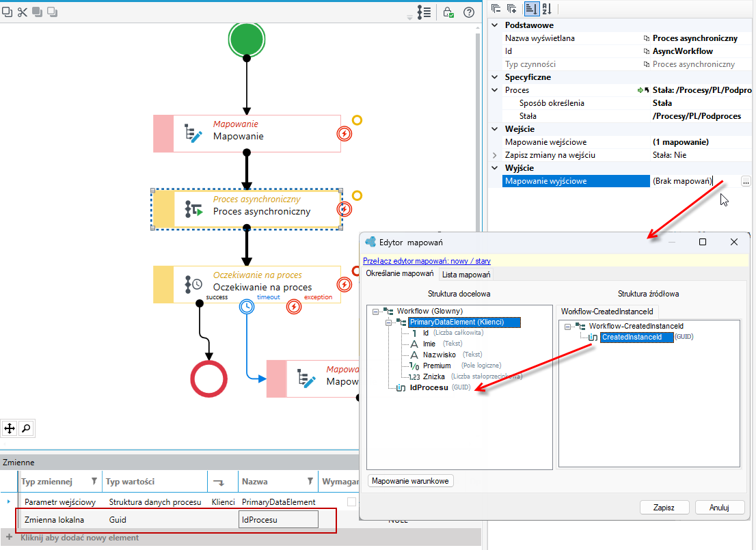This screenshot has width=756, height=550.
Task: Toggle categorized view of properties
Action: 531,8
